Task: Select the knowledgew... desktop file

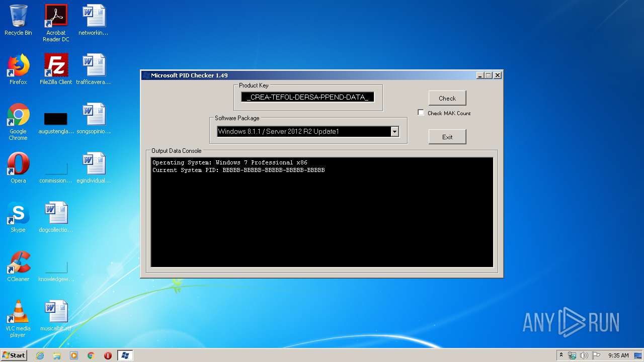Action: coord(56,270)
